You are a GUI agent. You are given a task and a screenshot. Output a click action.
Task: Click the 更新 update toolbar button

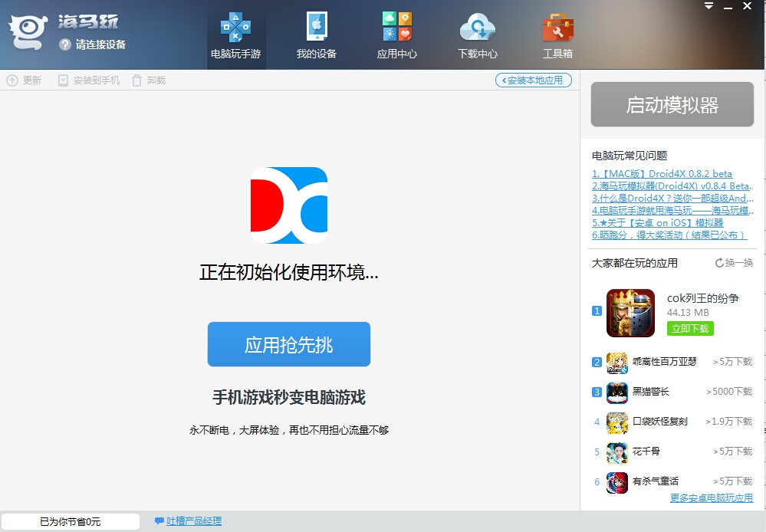24,80
